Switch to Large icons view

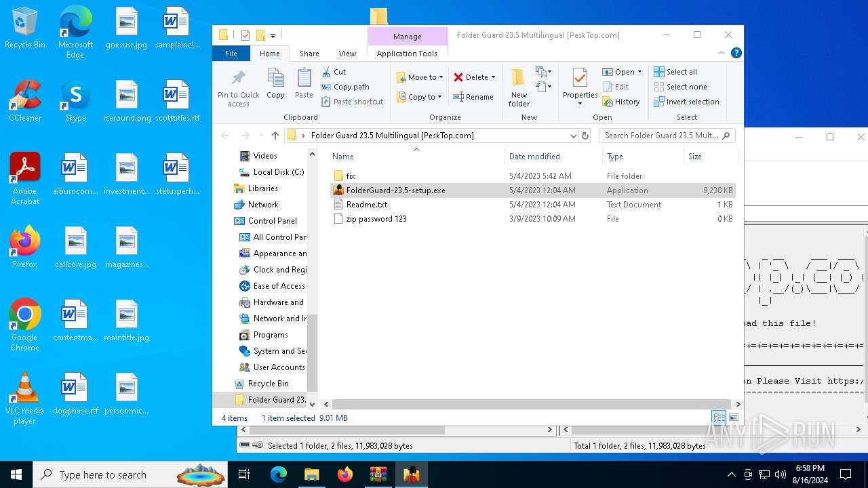click(733, 418)
